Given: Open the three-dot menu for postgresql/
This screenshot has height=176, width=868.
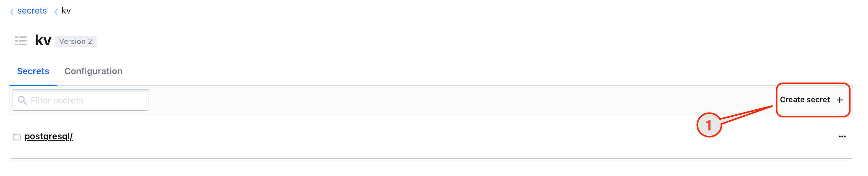Looking at the screenshot, I should (842, 136).
